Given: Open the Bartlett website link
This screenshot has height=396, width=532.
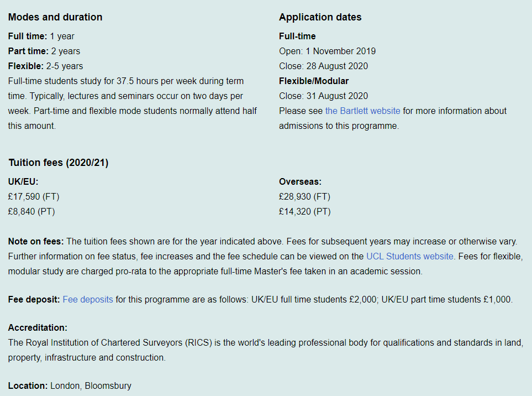Looking at the screenshot, I should point(363,111).
